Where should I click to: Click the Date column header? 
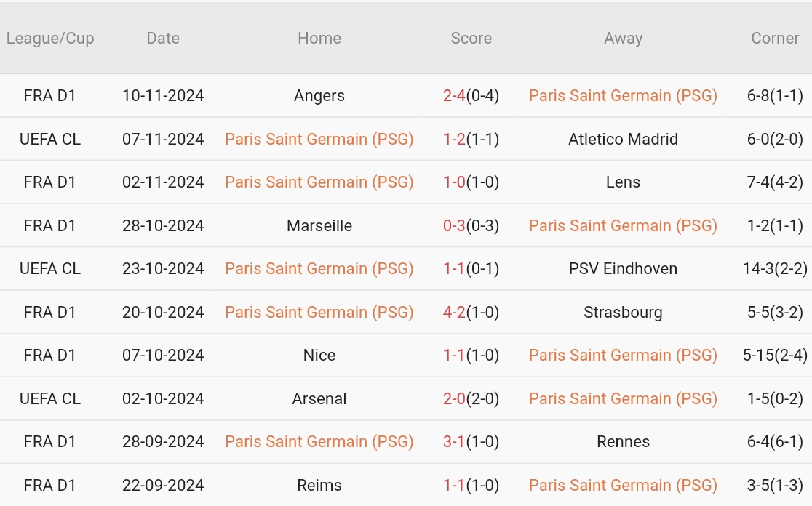click(163, 39)
